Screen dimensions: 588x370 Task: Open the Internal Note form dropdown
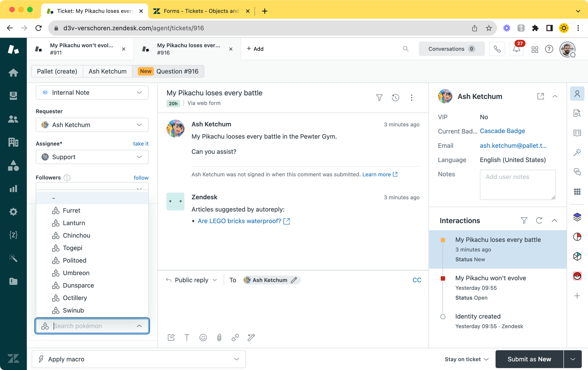(x=92, y=92)
